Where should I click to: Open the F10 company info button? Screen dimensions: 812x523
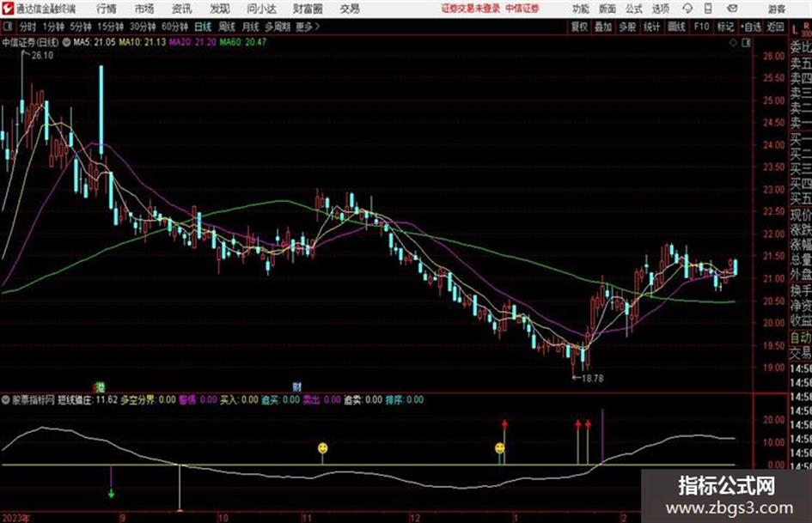click(701, 27)
